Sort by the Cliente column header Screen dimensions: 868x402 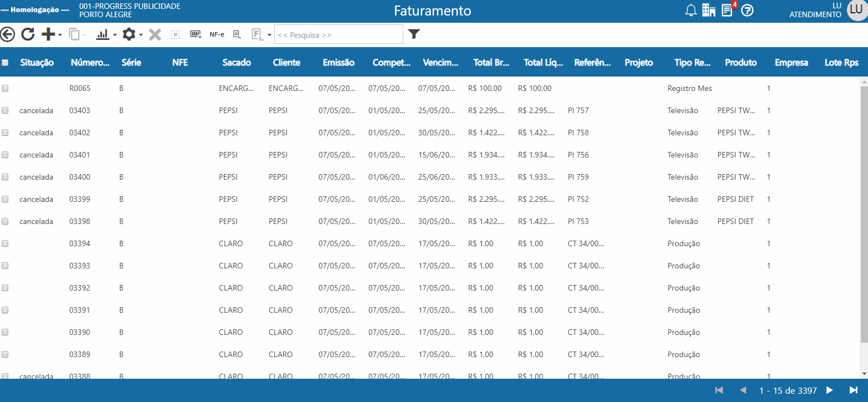(x=286, y=63)
